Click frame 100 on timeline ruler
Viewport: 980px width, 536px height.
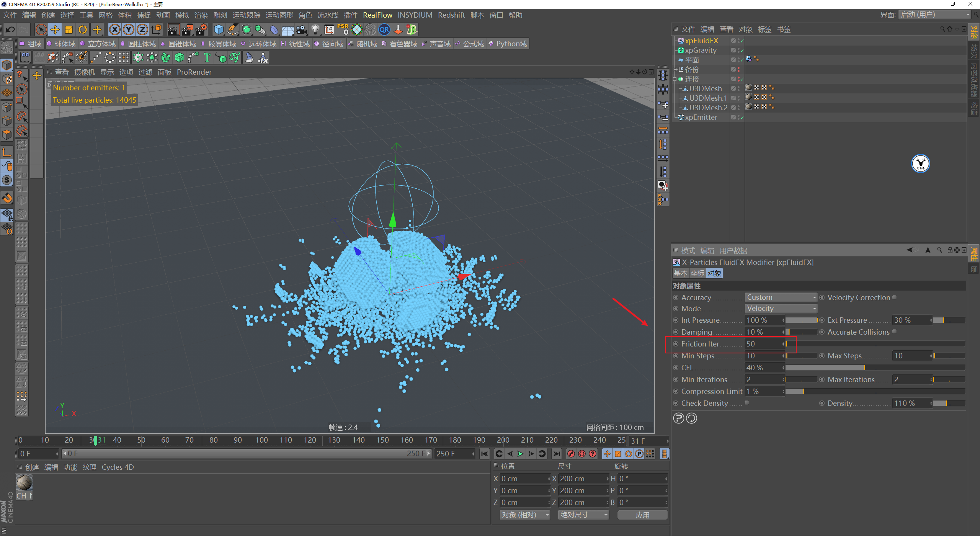pyautogui.click(x=262, y=440)
